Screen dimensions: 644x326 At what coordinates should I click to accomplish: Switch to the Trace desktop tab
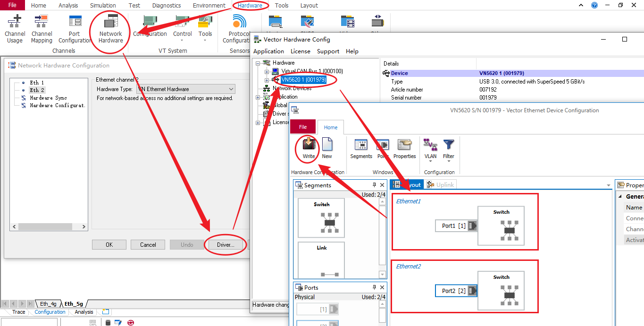19,312
